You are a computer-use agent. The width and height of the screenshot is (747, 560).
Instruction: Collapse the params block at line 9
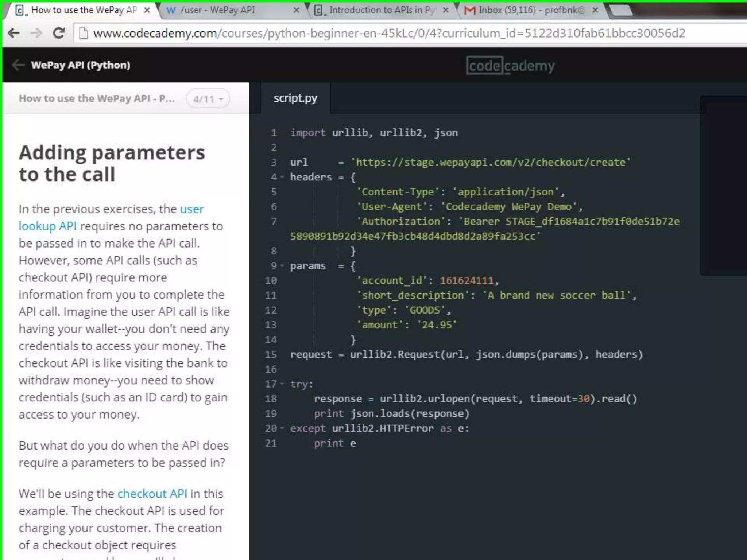[x=282, y=266]
